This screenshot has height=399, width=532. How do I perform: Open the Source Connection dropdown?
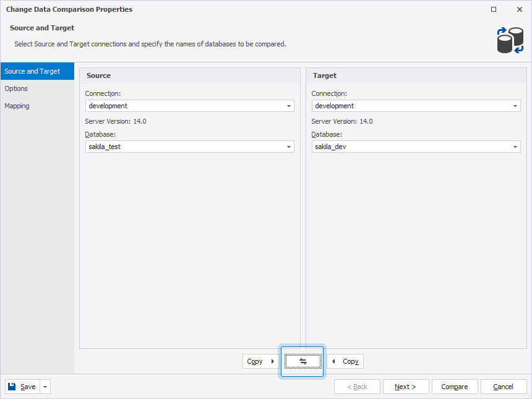click(289, 106)
